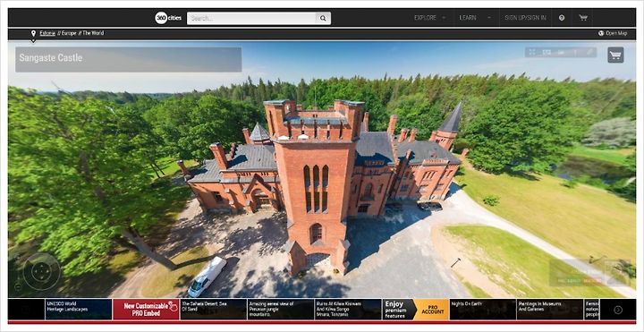644x332 pixels.
Task: Follow the Europe breadcrumb link
Action: [69, 33]
